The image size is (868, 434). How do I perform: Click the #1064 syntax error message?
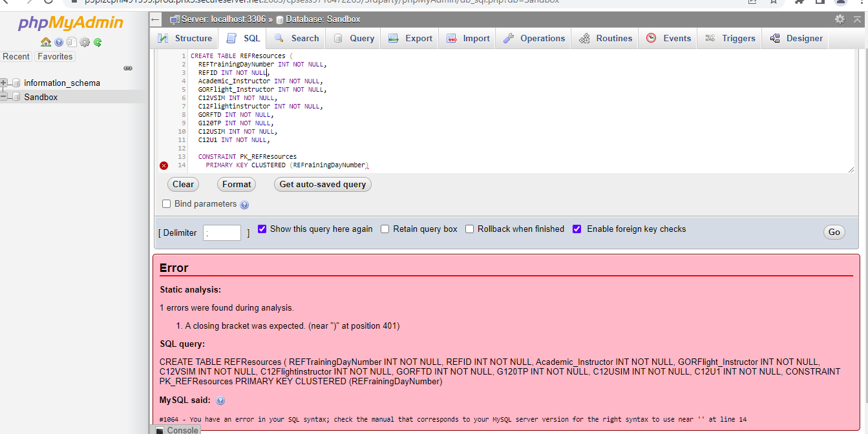click(x=453, y=419)
